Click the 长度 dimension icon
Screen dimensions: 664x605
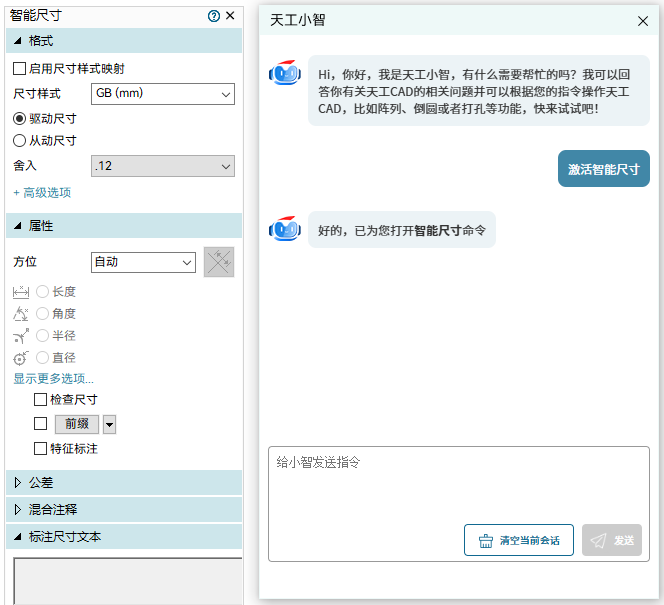(21, 292)
